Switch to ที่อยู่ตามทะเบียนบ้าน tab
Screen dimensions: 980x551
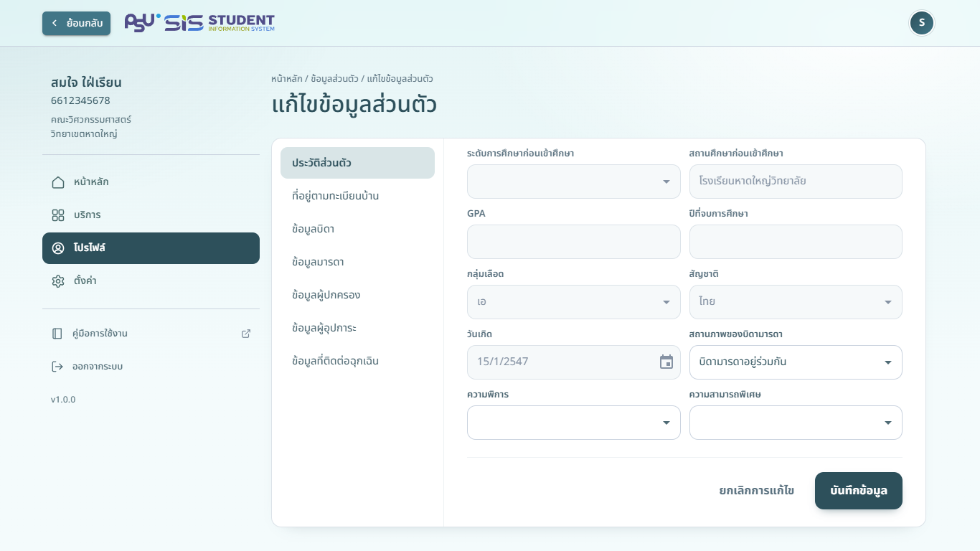[357, 196]
